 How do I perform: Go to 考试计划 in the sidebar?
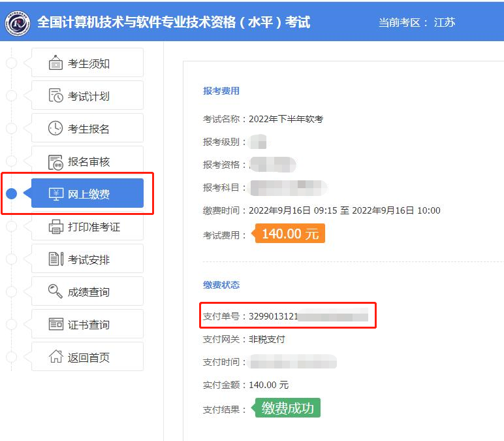pyautogui.click(x=88, y=96)
